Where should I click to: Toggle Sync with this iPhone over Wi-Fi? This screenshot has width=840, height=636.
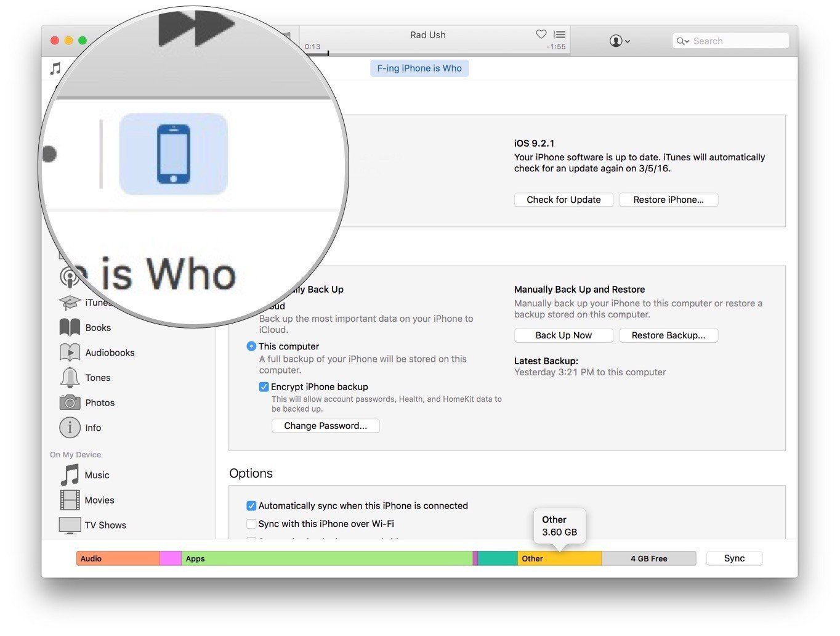click(251, 523)
